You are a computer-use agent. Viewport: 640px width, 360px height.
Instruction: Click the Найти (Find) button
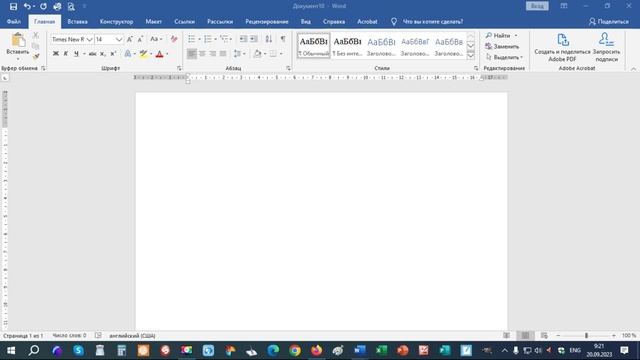tap(498, 36)
